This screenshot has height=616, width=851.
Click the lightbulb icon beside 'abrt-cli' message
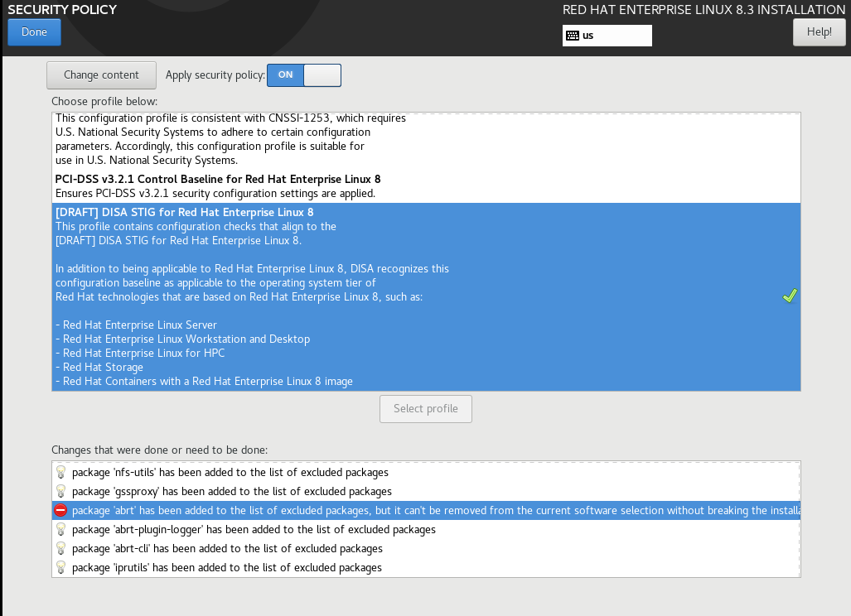pos(60,548)
